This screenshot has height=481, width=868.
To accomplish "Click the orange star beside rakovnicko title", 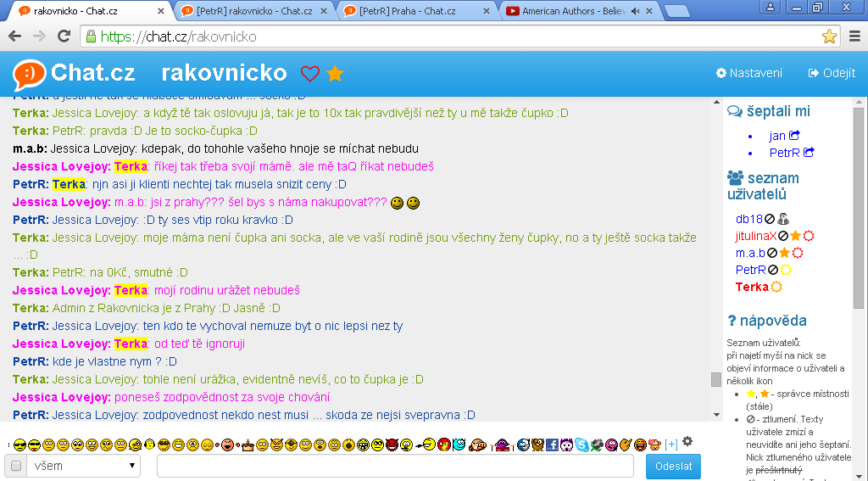I will pos(335,73).
